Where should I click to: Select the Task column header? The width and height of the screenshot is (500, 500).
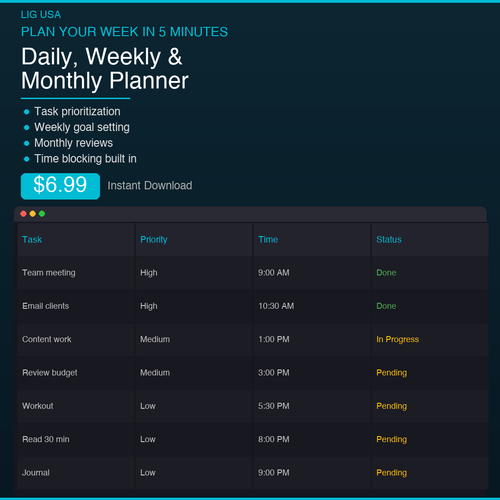(76, 239)
